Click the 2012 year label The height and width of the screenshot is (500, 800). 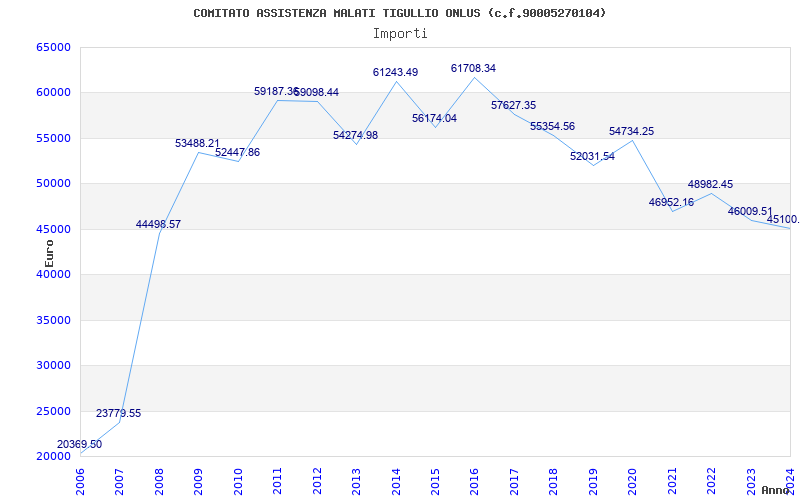pos(317,481)
